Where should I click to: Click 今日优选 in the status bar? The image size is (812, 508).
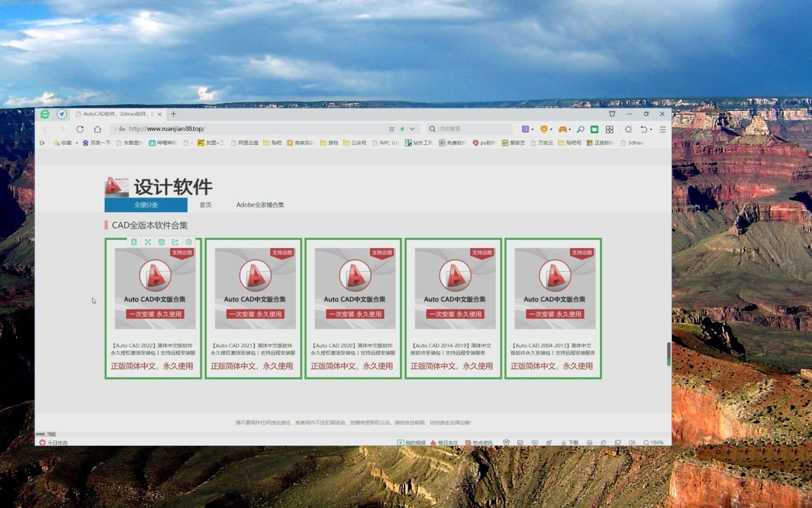[x=54, y=443]
